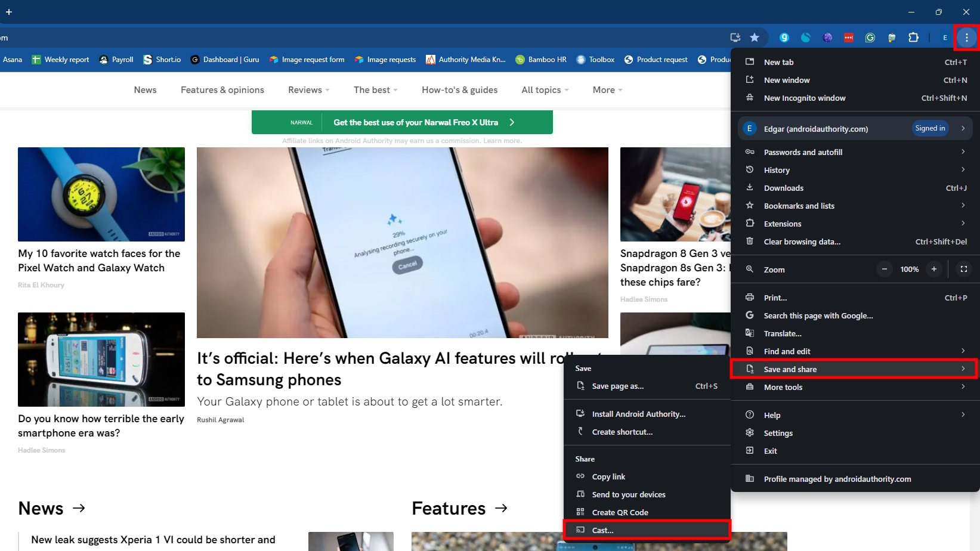Decrease zoom with the minus button
The width and height of the screenshot is (980, 551).
[x=885, y=269]
